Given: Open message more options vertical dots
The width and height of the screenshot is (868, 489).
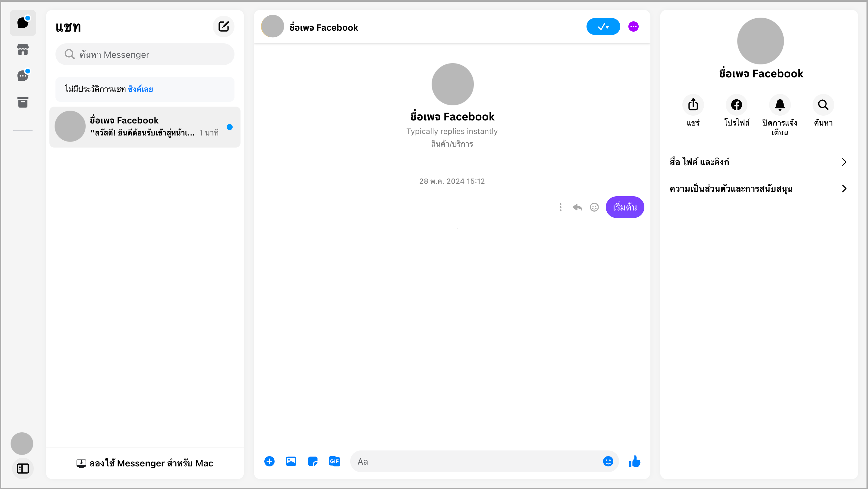Looking at the screenshot, I should [x=560, y=207].
